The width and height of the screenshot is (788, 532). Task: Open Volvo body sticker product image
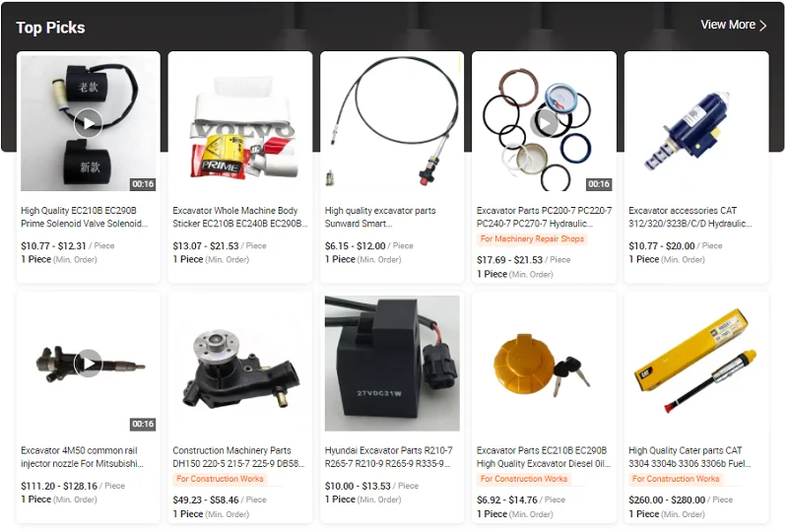(x=240, y=123)
